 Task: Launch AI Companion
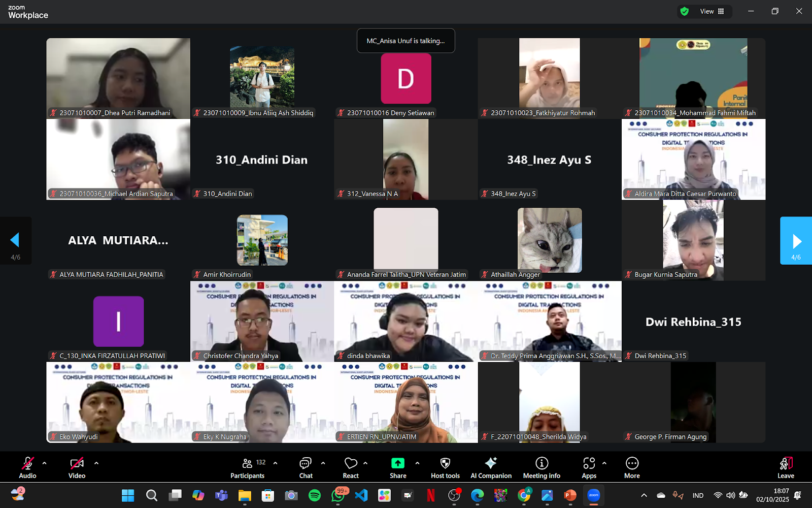coord(491,467)
